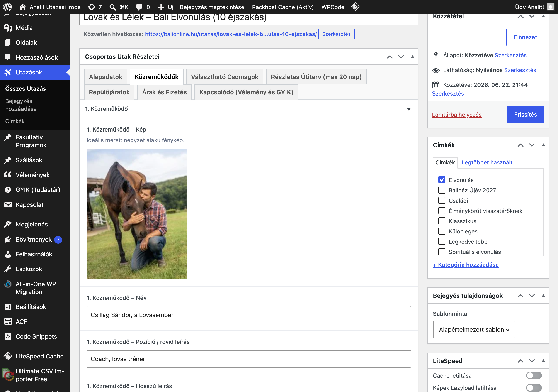Toggle the LiteSpeed panel triangle
Viewport: 558px width, 392px height.
tap(543, 361)
